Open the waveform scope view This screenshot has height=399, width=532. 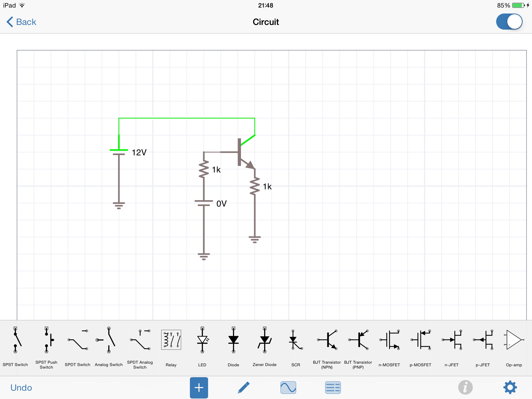(288, 388)
